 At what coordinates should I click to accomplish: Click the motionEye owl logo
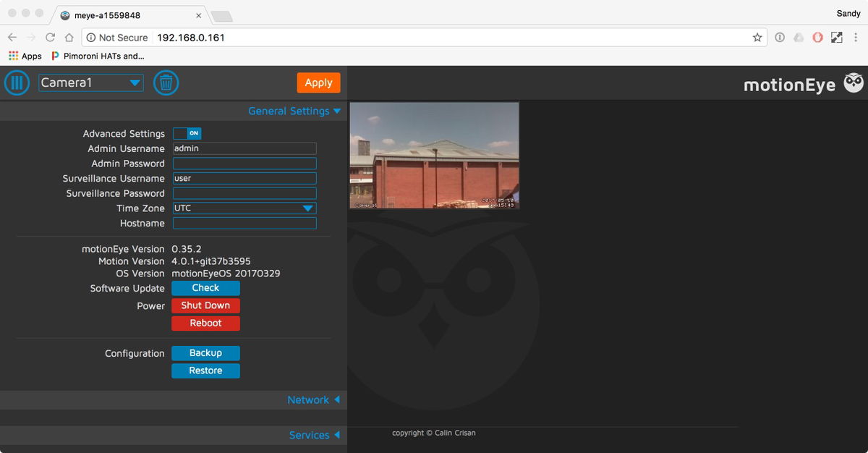tap(853, 82)
